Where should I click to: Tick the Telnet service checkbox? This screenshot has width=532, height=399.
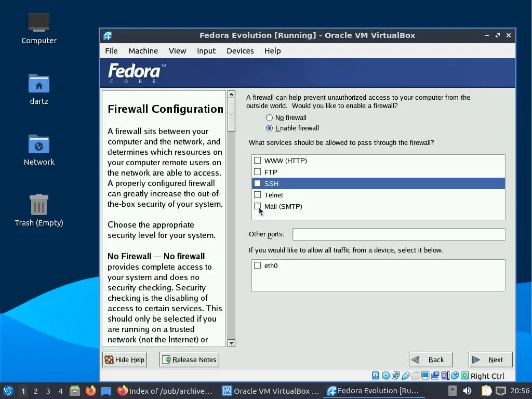(258, 195)
